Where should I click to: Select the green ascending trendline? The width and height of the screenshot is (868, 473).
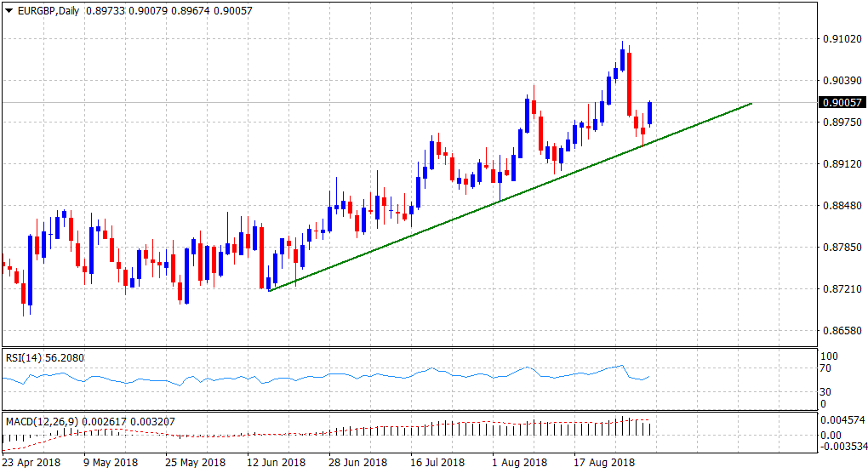[x=511, y=195]
